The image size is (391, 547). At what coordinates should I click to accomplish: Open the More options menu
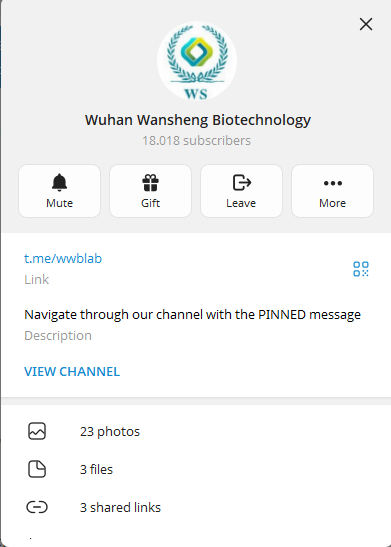tap(332, 191)
